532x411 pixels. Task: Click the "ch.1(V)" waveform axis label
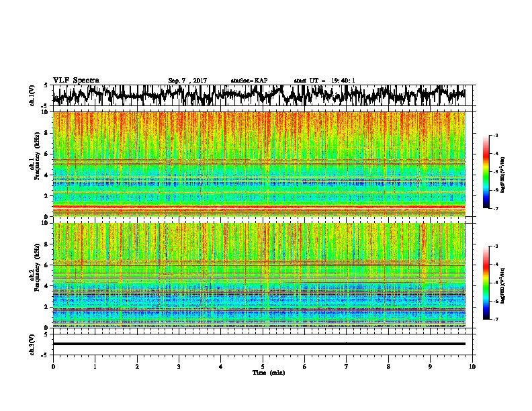coord(32,95)
